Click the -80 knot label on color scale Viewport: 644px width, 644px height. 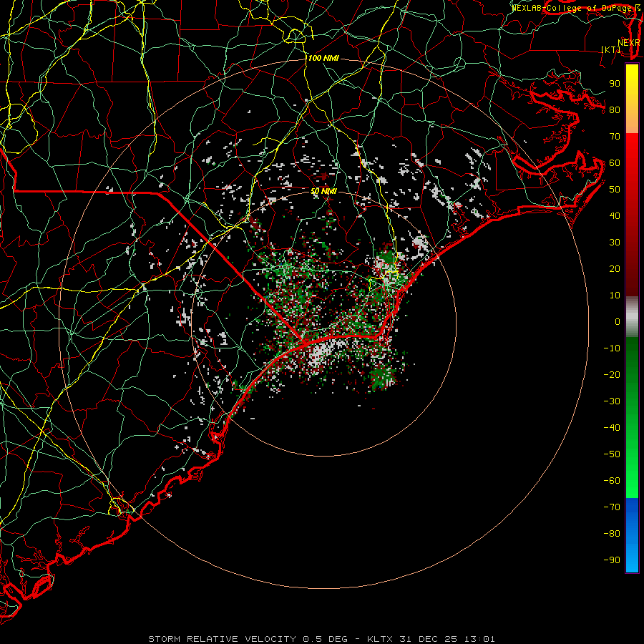612,534
